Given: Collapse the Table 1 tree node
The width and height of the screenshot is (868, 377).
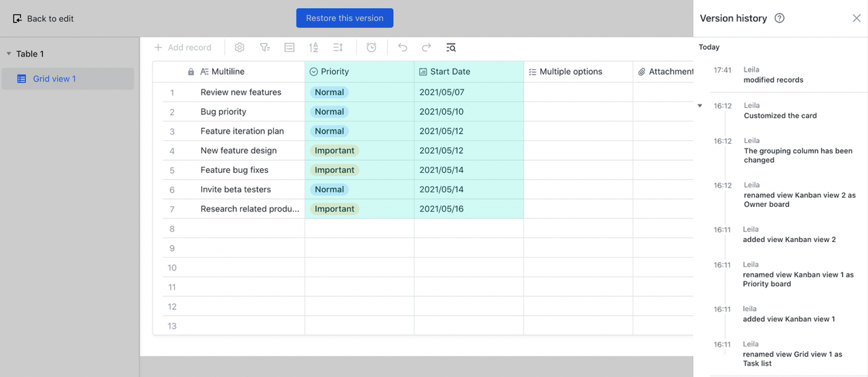Looking at the screenshot, I should click(x=9, y=54).
